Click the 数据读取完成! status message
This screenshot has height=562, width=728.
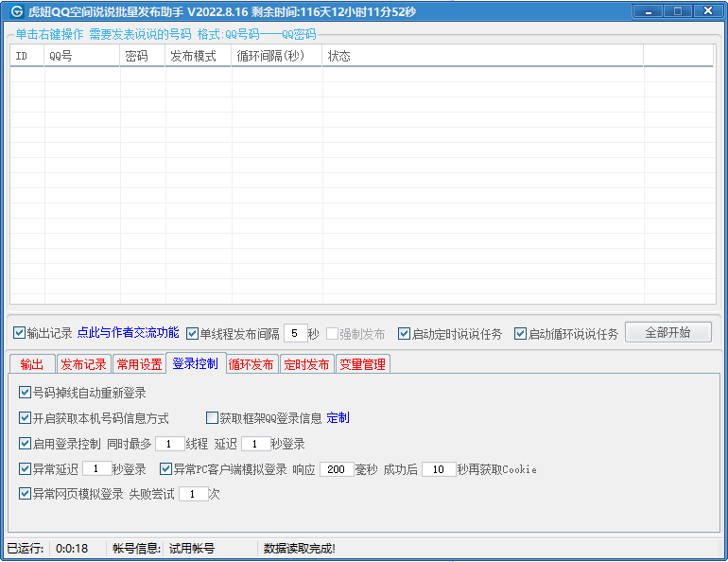pyautogui.click(x=300, y=549)
